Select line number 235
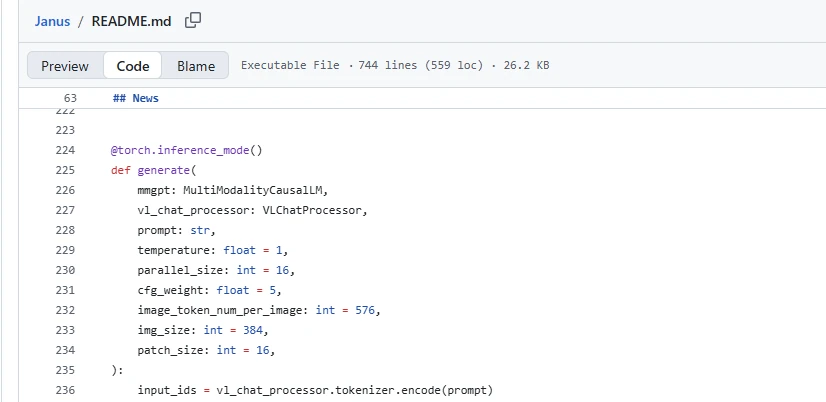Image resolution: width=826 pixels, height=402 pixels. [x=65, y=370]
